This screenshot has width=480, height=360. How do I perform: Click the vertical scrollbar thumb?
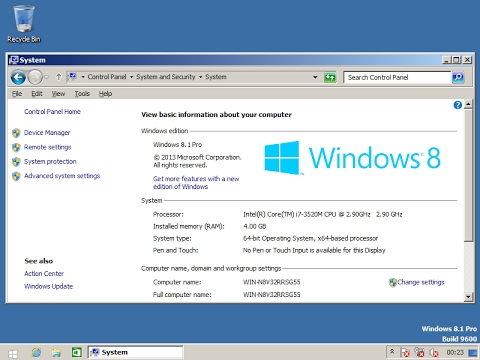click(468, 175)
